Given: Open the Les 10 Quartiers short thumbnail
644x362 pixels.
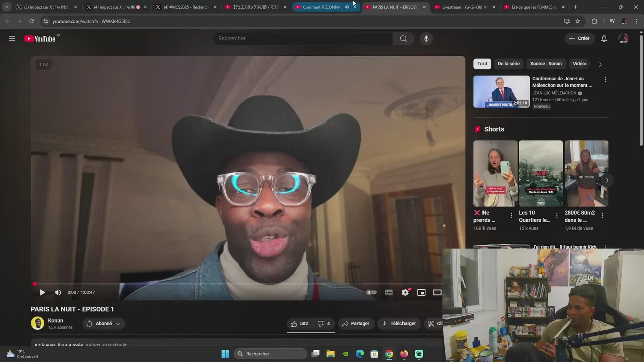Looking at the screenshot, I should 541,173.
